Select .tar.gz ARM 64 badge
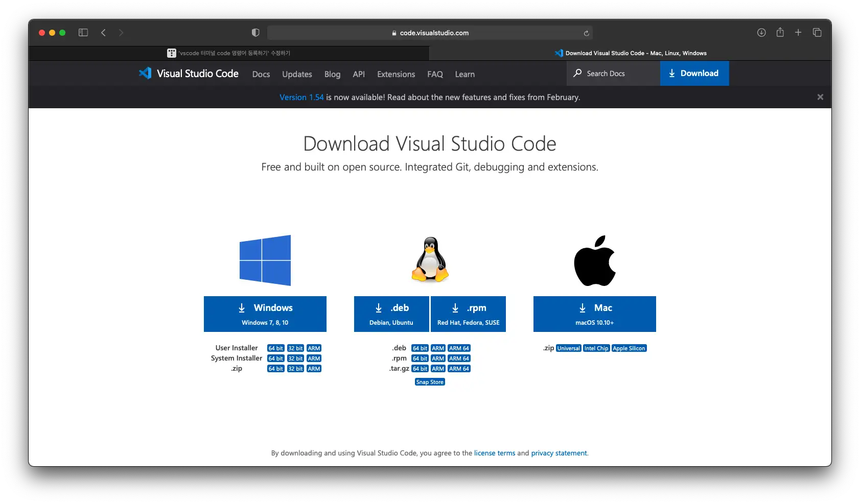Image resolution: width=860 pixels, height=504 pixels. tap(459, 369)
